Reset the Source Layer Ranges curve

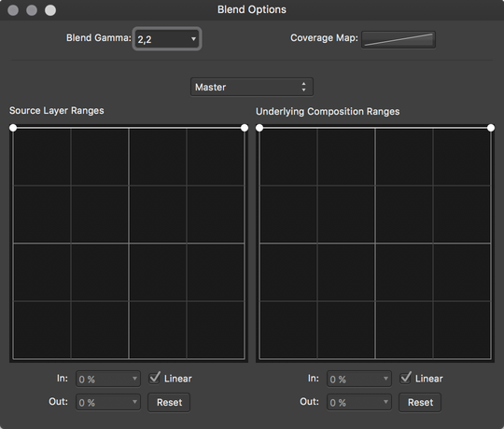(169, 402)
